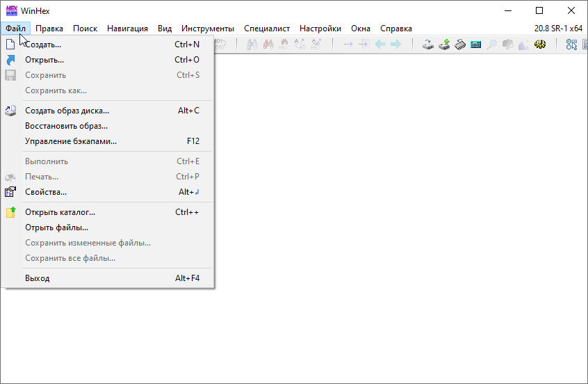This screenshot has width=588, height=384.
Task: Click the Replace Hex Values icon
Action: (x=316, y=45)
